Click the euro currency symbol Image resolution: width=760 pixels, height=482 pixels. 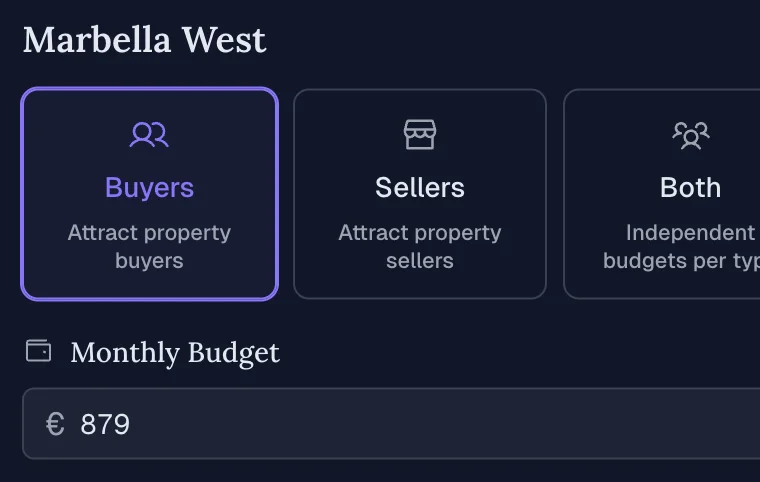coord(55,424)
